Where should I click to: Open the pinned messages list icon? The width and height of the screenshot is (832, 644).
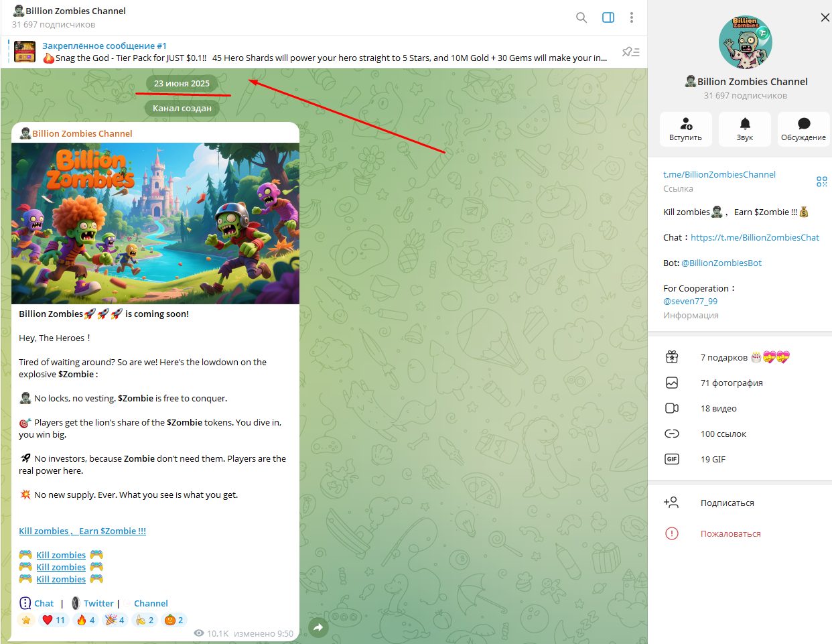(630, 52)
